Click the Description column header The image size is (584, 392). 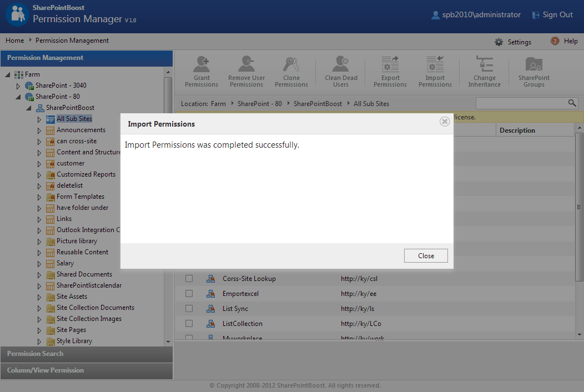(x=535, y=130)
